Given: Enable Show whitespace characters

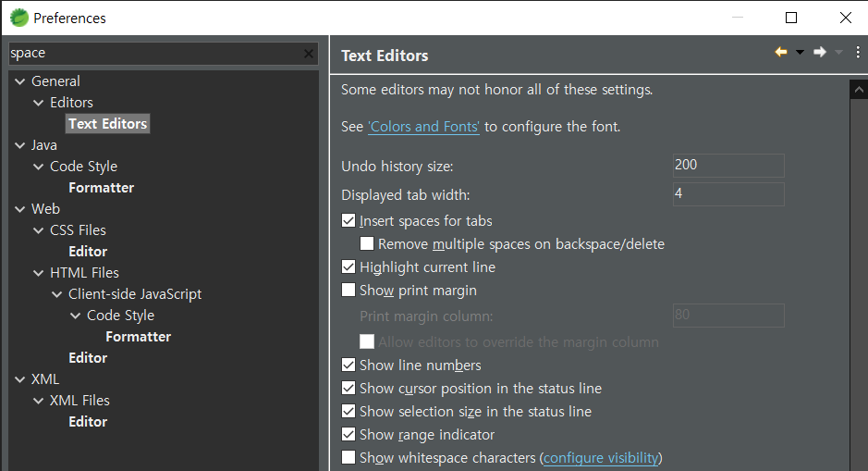Looking at the screenshot, I should [x=348, y=458].
